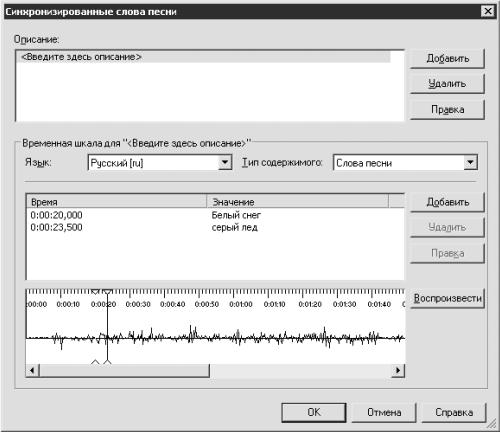Click the Время column header
The width and height of the screenshot is (500, 432).
[x=117, y=202]
